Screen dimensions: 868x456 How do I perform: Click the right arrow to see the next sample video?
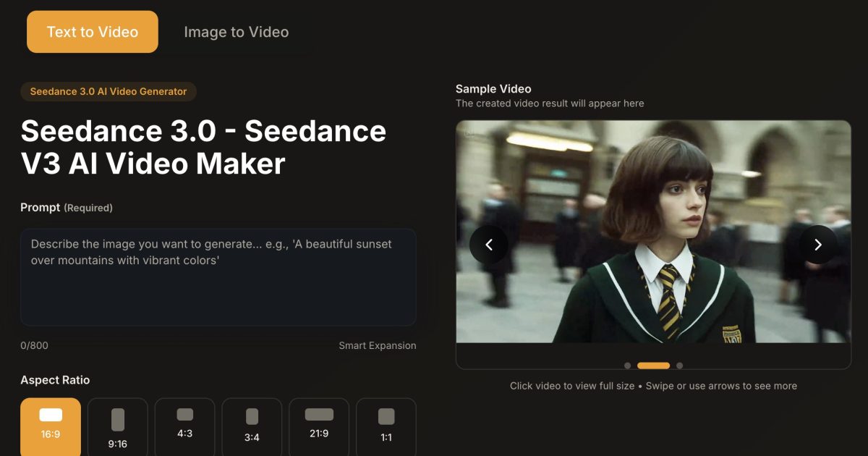818,245
